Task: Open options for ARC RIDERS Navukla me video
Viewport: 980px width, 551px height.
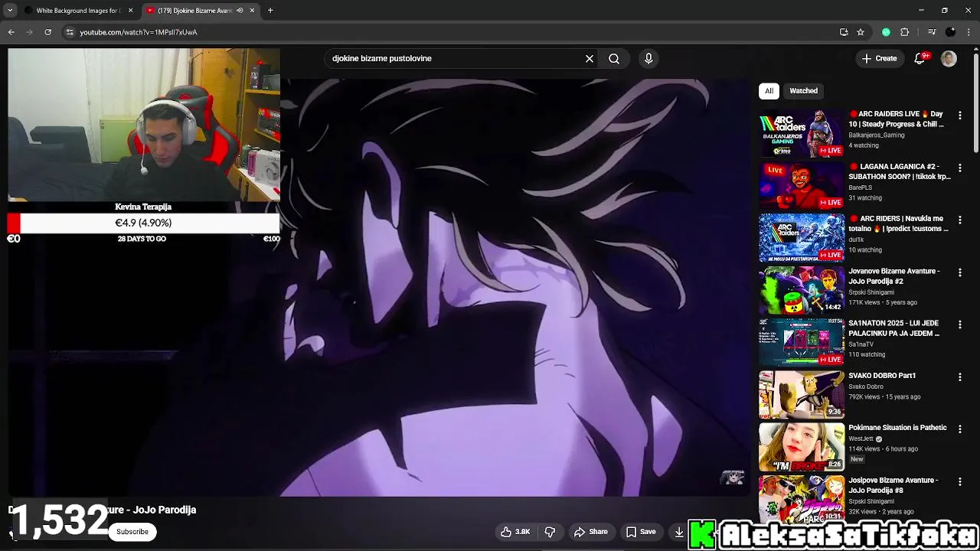Action: coord(960,220)
